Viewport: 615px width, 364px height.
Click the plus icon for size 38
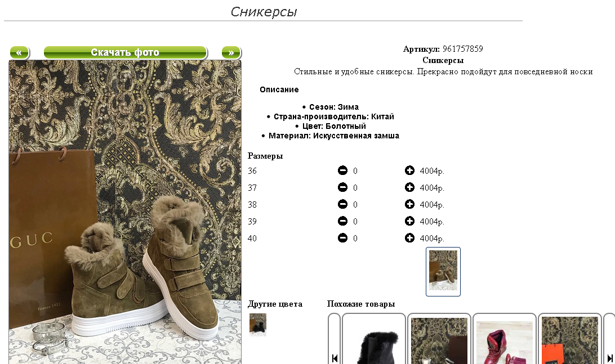click(409, 204)
